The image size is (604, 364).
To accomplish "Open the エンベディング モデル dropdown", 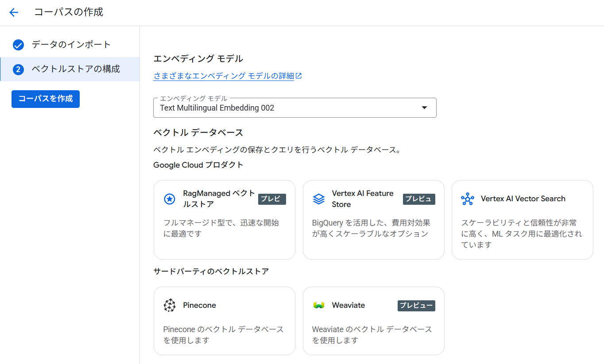I will click(288, 108).
